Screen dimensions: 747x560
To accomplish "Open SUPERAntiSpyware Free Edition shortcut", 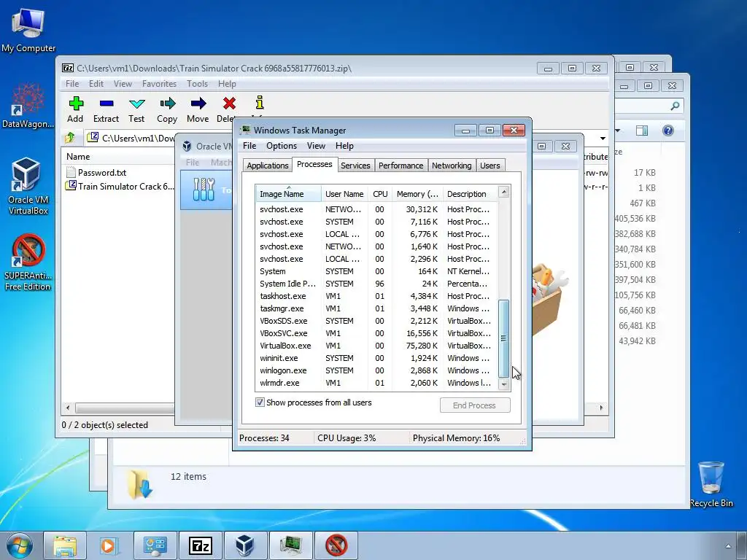I will point(28,262).
